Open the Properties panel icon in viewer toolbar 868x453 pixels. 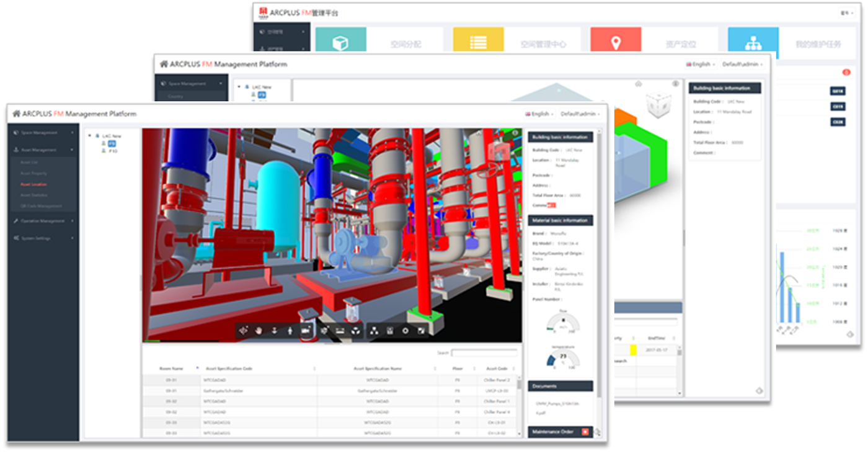click(x=389, y=331)
